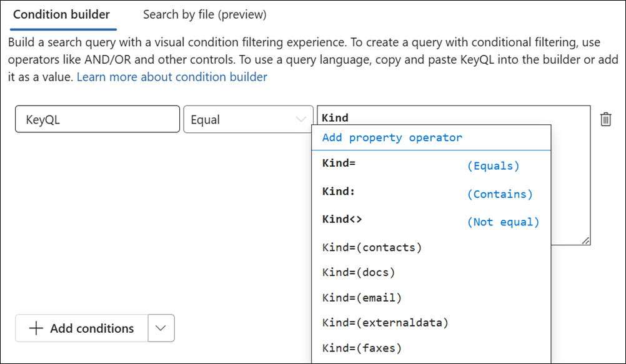Select Kind= Equals operator suggestion
The width and height of the screenshot is (626, 364).
431,166
